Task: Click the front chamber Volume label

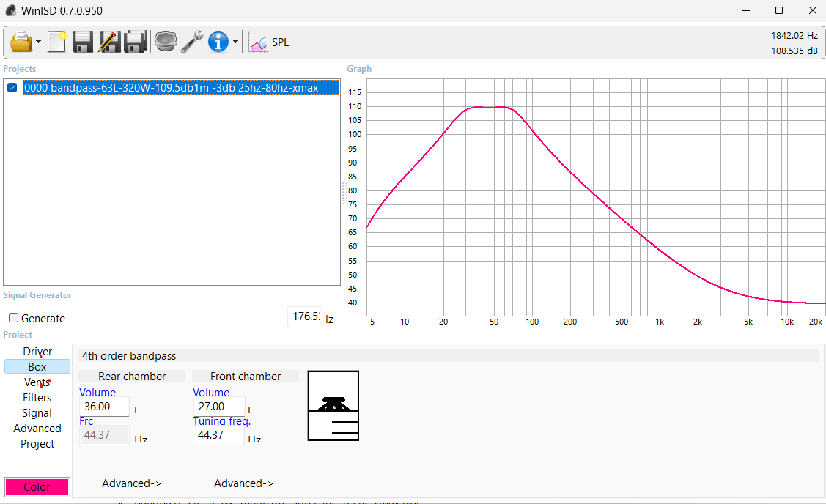Action: [x=211, y=393]
